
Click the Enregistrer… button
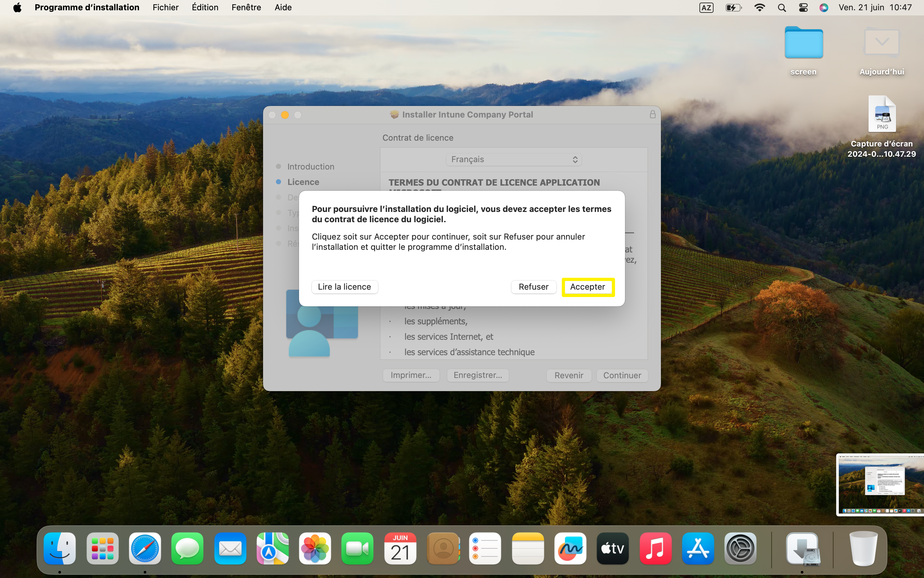[478, 375]
